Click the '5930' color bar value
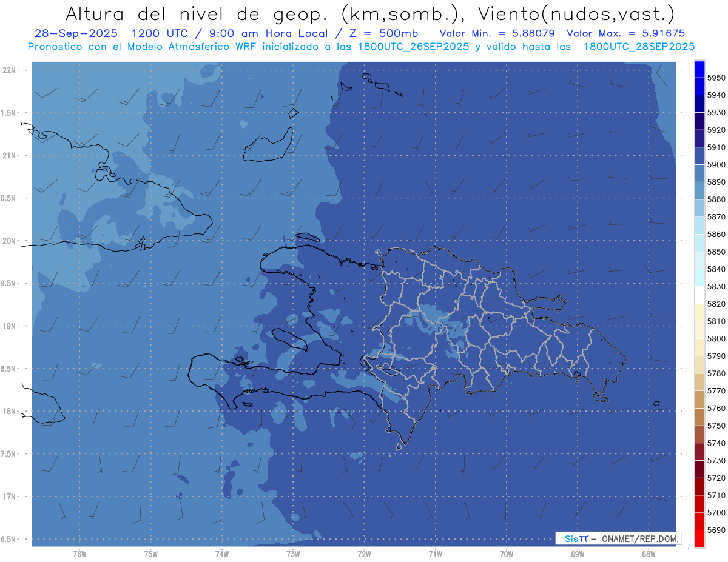Image resolution: width=728 pixels, height=562 pixels. coord(716,113)
